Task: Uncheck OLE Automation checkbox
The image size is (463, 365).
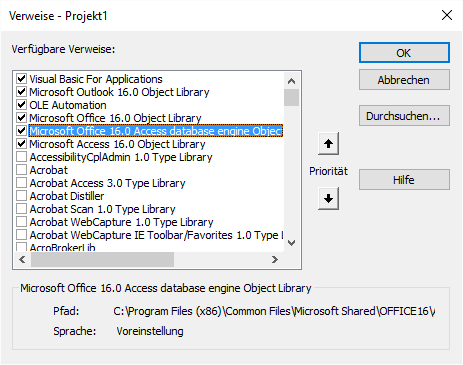Action: pos(22,105)
